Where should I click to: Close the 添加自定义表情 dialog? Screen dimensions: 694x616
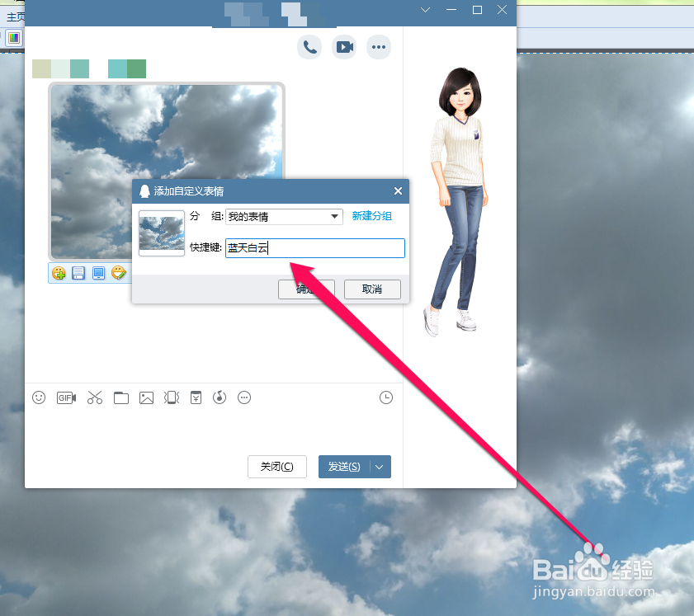398,191
